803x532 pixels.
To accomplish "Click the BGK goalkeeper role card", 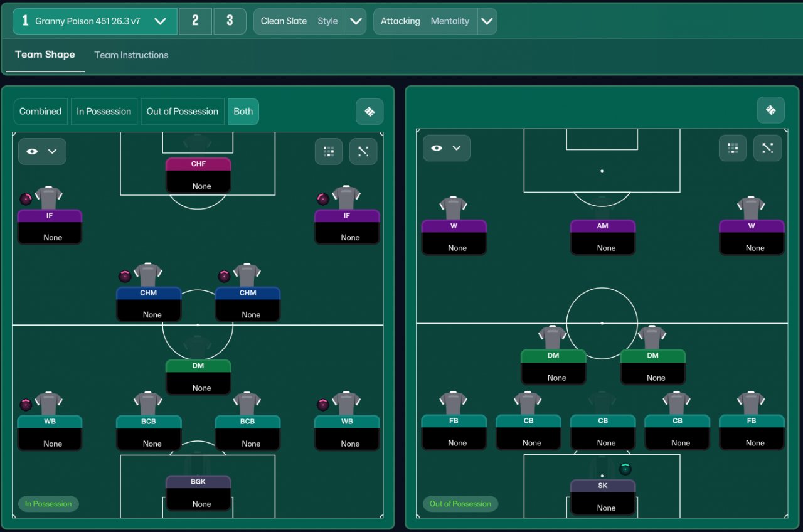I will [198, 493].
